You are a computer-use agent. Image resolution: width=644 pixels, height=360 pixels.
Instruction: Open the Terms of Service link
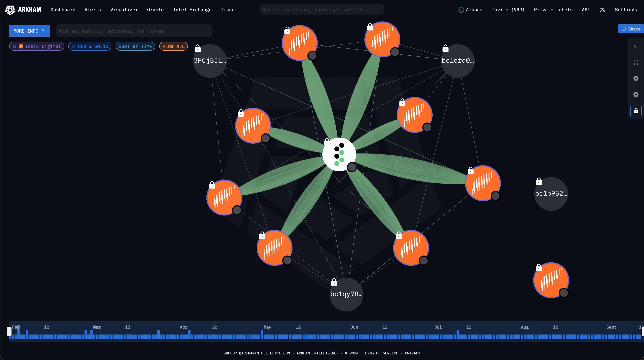pyautogui.click(x=380, y=353)
